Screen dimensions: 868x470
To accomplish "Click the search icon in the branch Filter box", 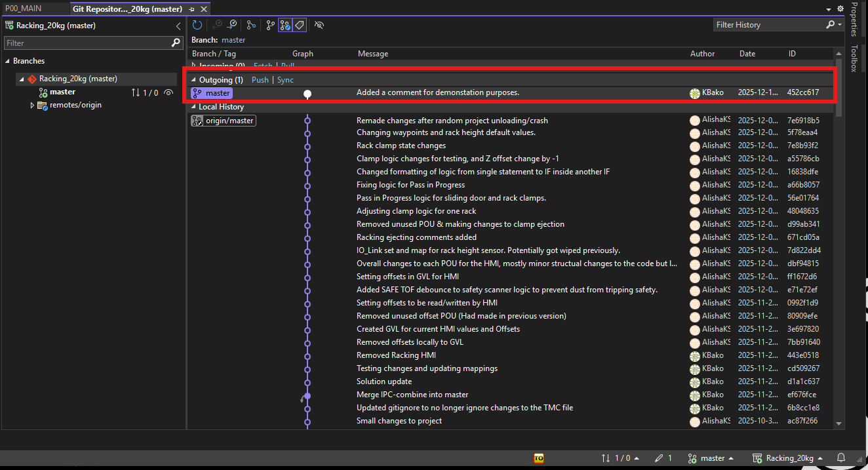I will point(176,43).
